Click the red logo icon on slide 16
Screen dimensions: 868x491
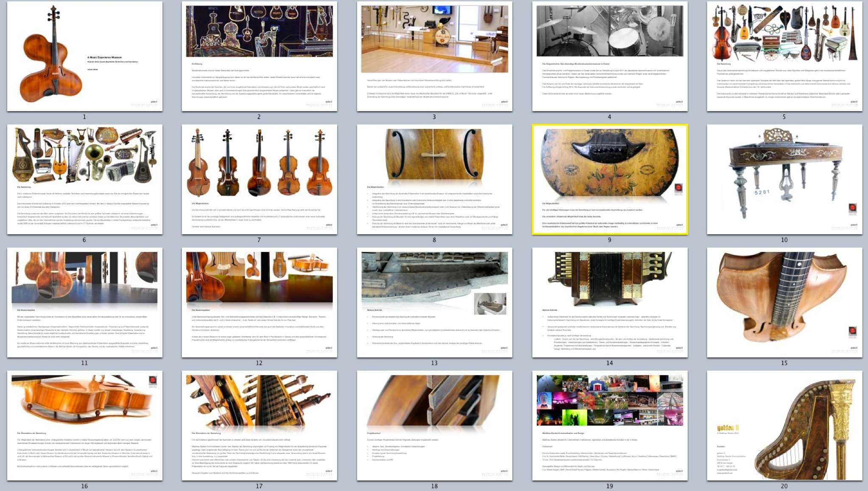(x=153, y=380)
